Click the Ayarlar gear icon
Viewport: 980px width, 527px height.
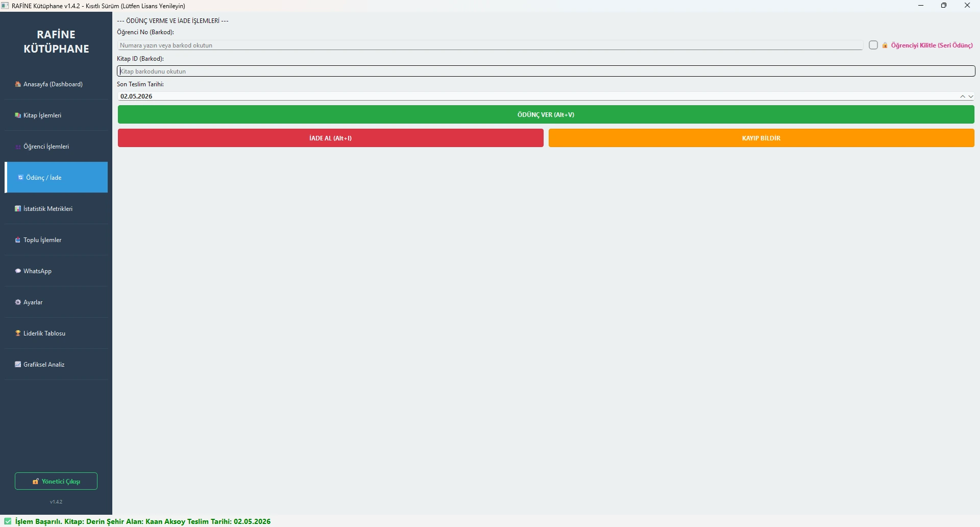click(18, 302)
